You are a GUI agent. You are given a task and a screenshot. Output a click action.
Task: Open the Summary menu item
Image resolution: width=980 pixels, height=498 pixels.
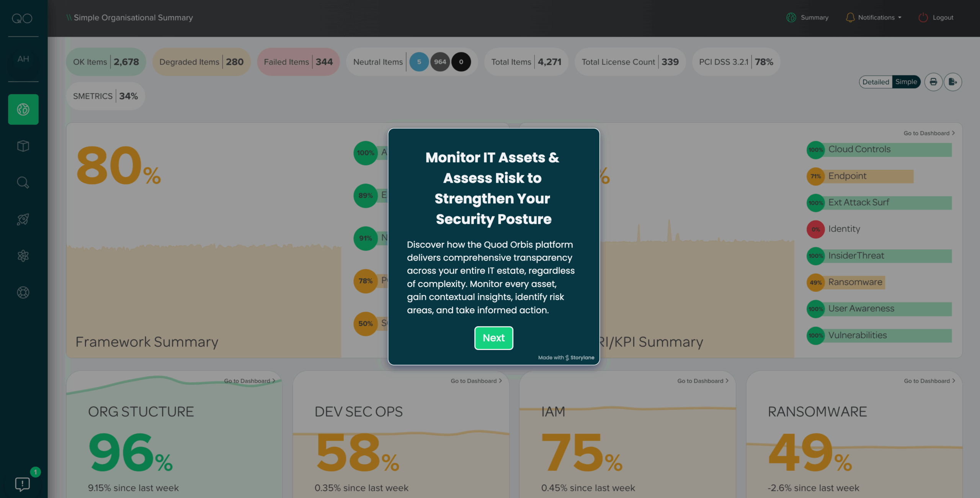(x=808, y=18)
